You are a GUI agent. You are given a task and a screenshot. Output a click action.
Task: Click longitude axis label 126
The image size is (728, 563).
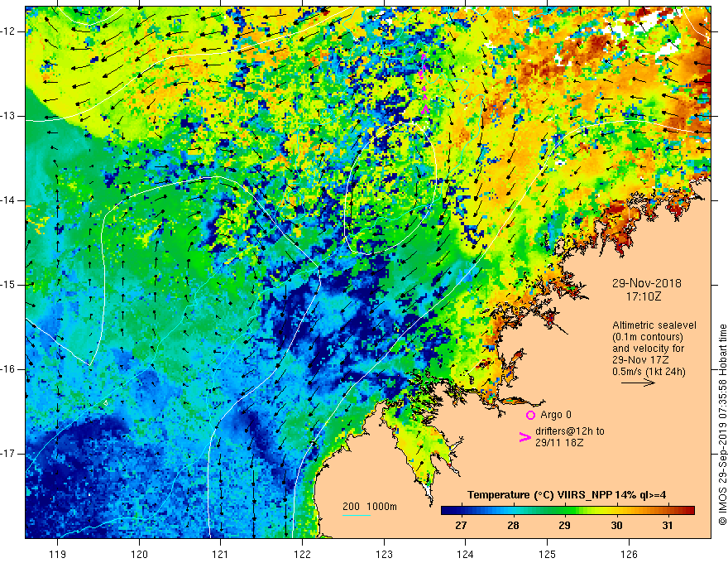(629, 554)
